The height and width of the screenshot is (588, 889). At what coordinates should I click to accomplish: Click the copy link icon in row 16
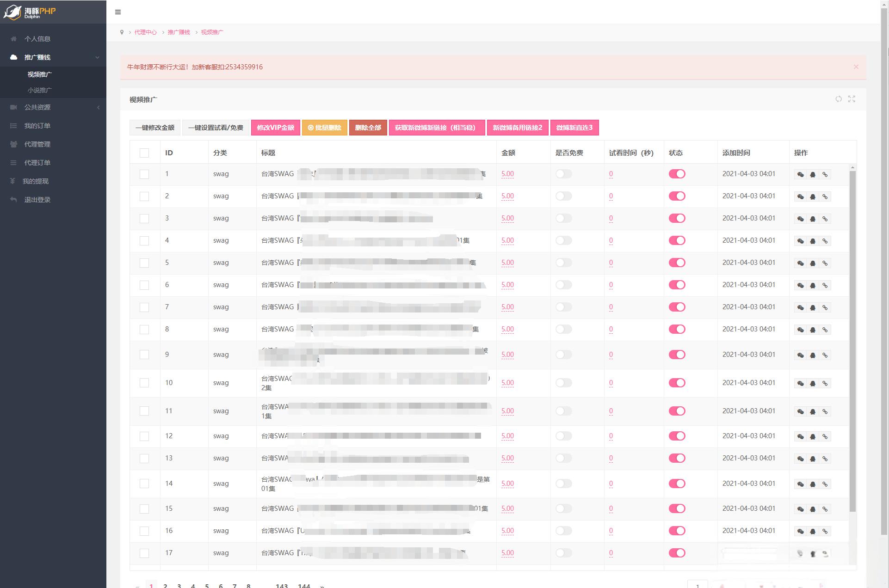(825, 531)
